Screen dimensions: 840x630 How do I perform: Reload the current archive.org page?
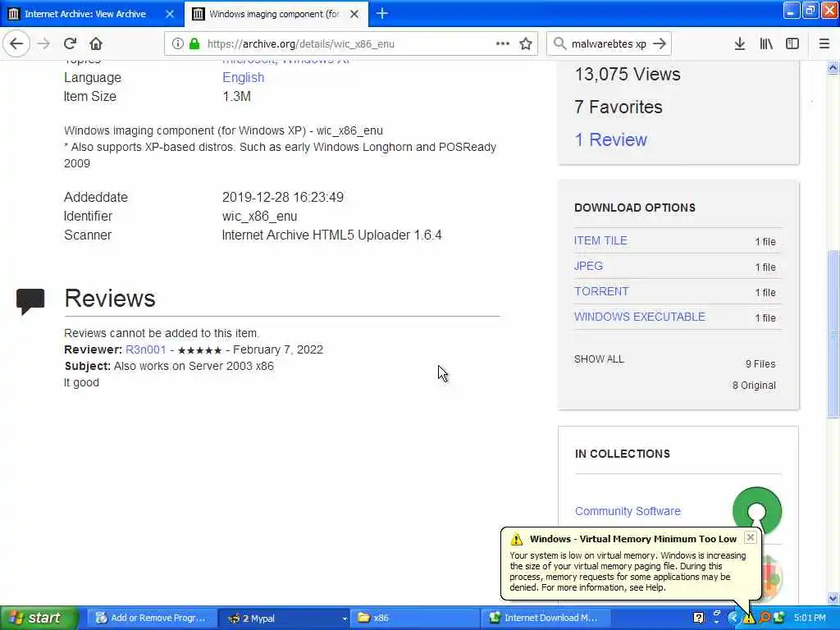70,43
